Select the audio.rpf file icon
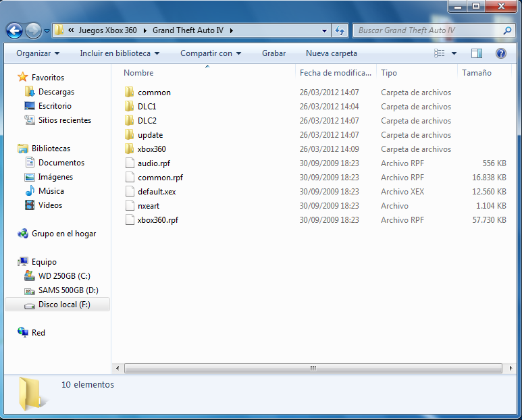 (130, 163)
